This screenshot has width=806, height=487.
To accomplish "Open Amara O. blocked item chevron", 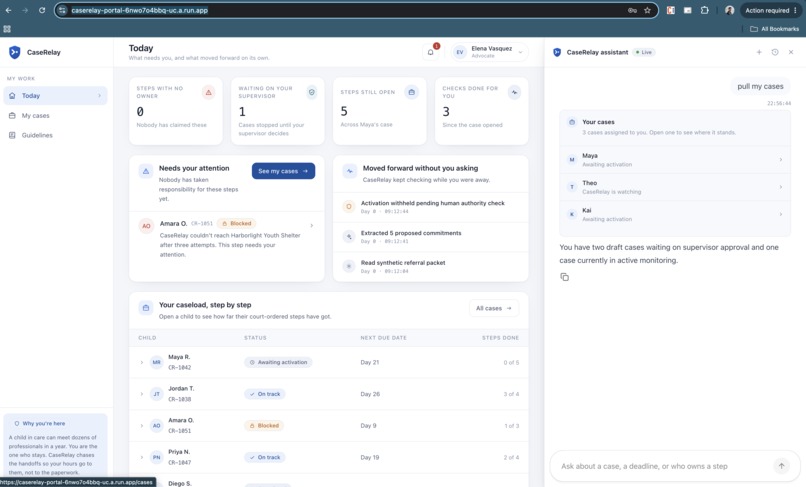I will coord(312,225).
